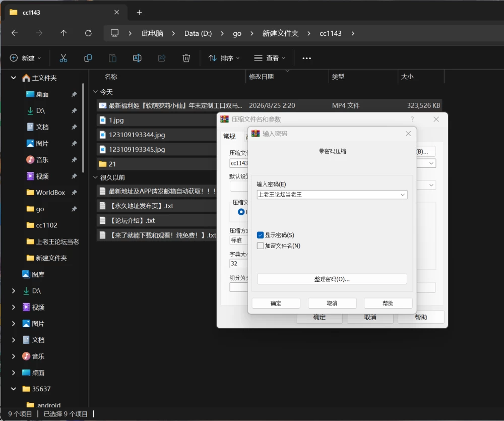504x421 pixels.
Task: Expand the 音乐 library tree node
Action: (x=14, y=356)
